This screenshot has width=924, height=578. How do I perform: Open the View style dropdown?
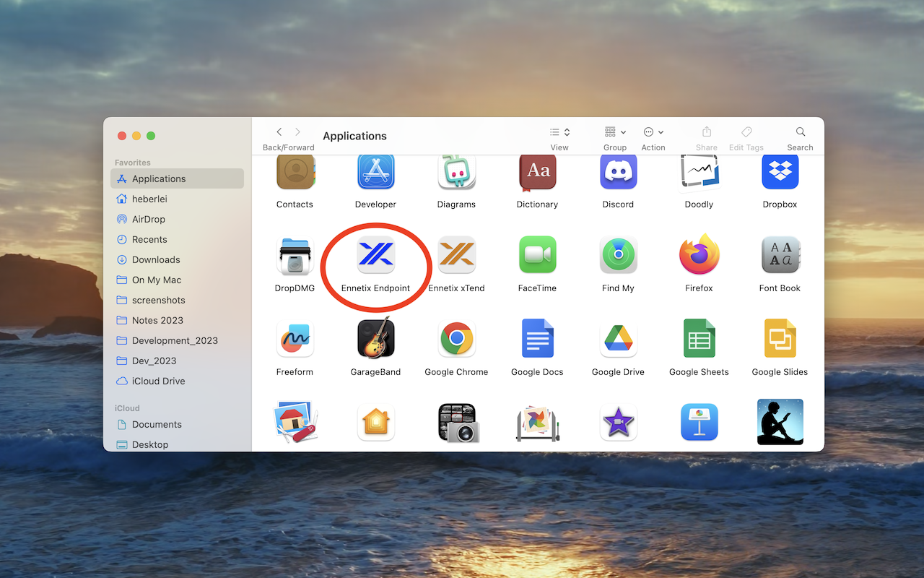point(559,132)
